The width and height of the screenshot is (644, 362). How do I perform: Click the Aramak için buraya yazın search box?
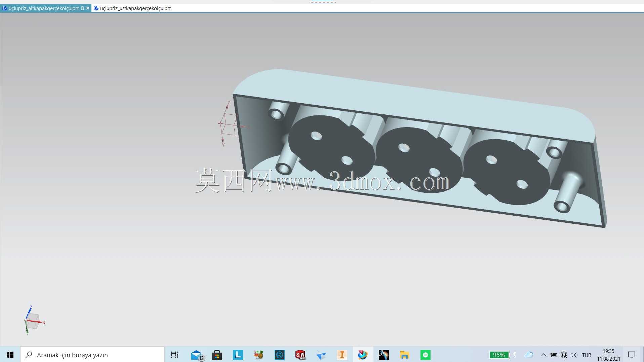[x=92, y=355]
